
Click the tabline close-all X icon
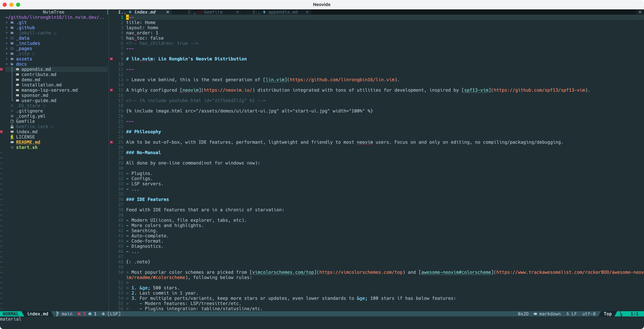click(640, 12)
